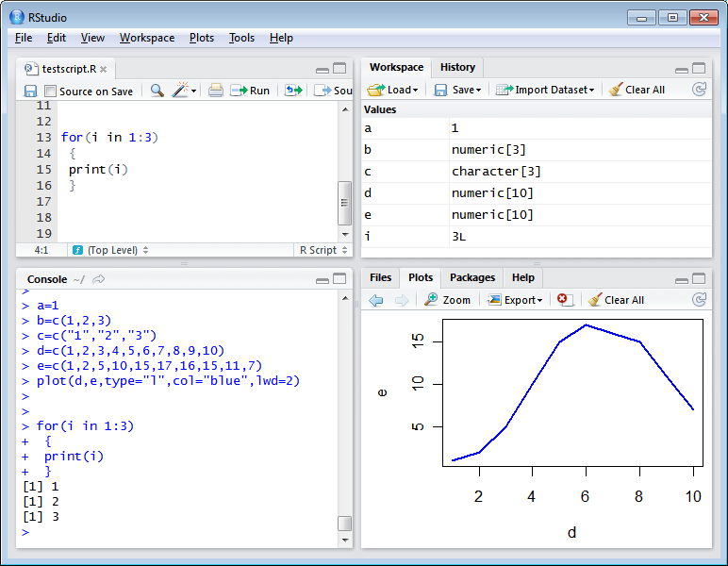Viewport: 728px width, 566px height.
Task: Open the code tools magic wand menu
Action: (184, 90)
